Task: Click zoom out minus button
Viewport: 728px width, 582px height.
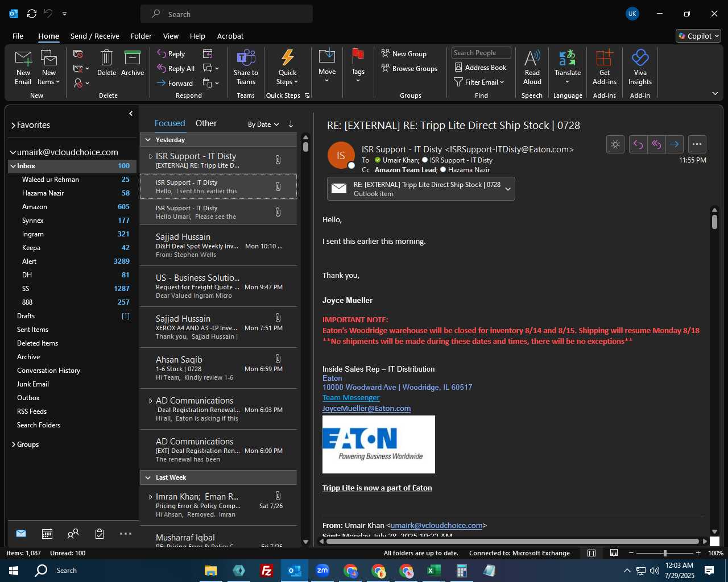Action: (631, 553)
